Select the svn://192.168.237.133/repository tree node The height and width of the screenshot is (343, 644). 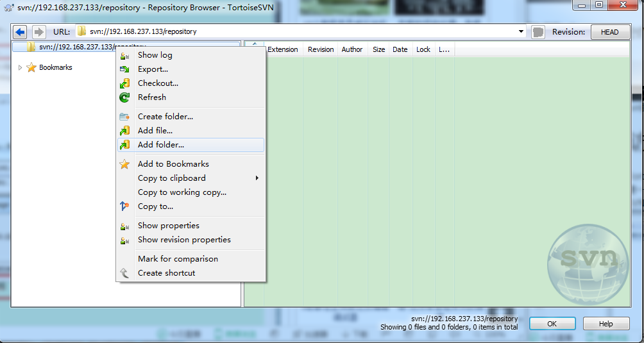(126, 47)
